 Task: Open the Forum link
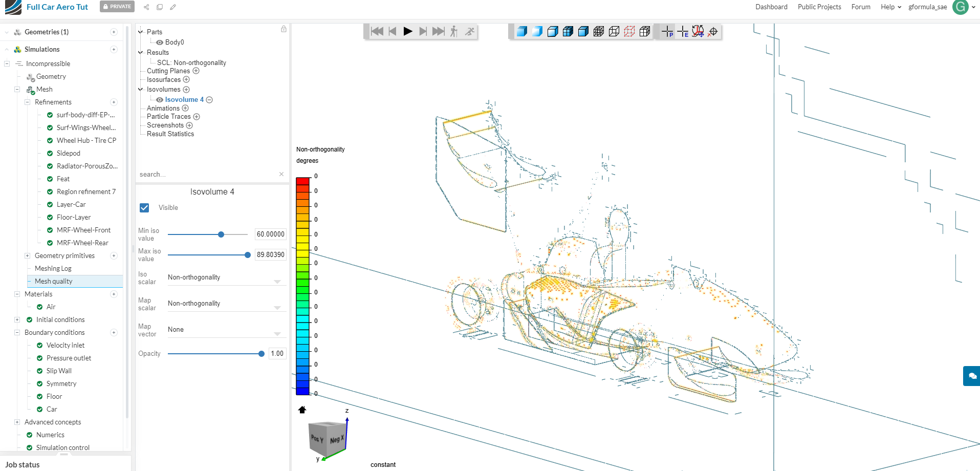coord(860,7)
